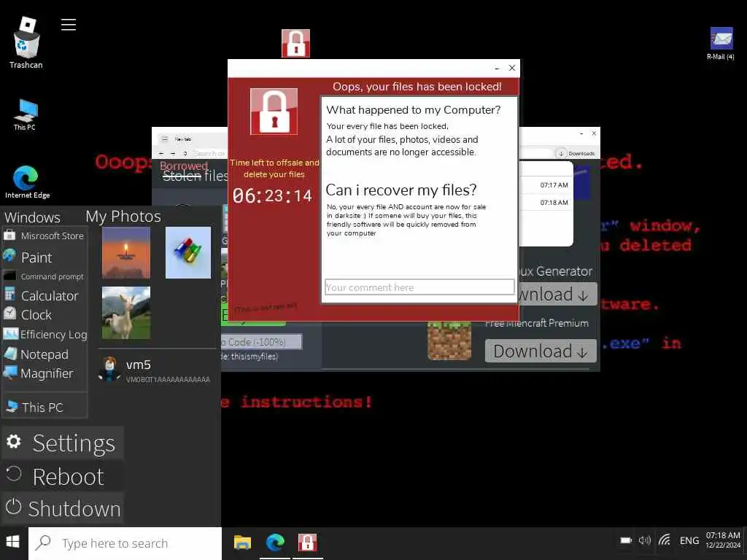
Task: Open Efficiency Log from start menu
Action: (44, 334)
